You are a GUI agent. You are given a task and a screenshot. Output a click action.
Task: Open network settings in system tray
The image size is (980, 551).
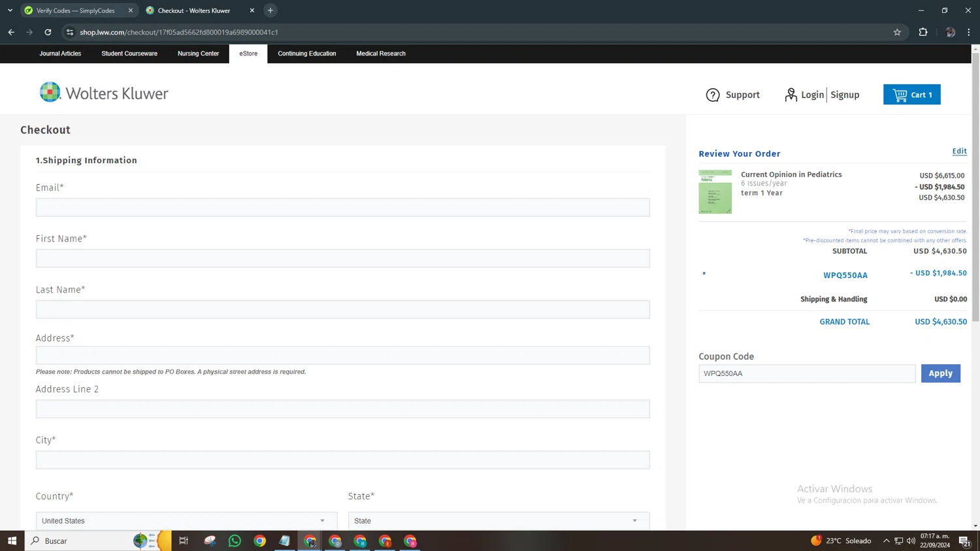tap(898, 541)
